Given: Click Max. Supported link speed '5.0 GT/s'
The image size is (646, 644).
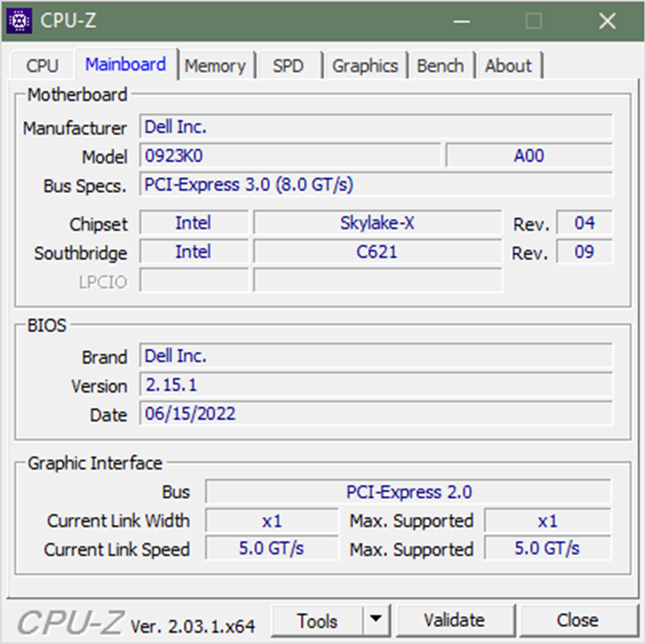Looking at the screenshot, I should coord(548,548).
